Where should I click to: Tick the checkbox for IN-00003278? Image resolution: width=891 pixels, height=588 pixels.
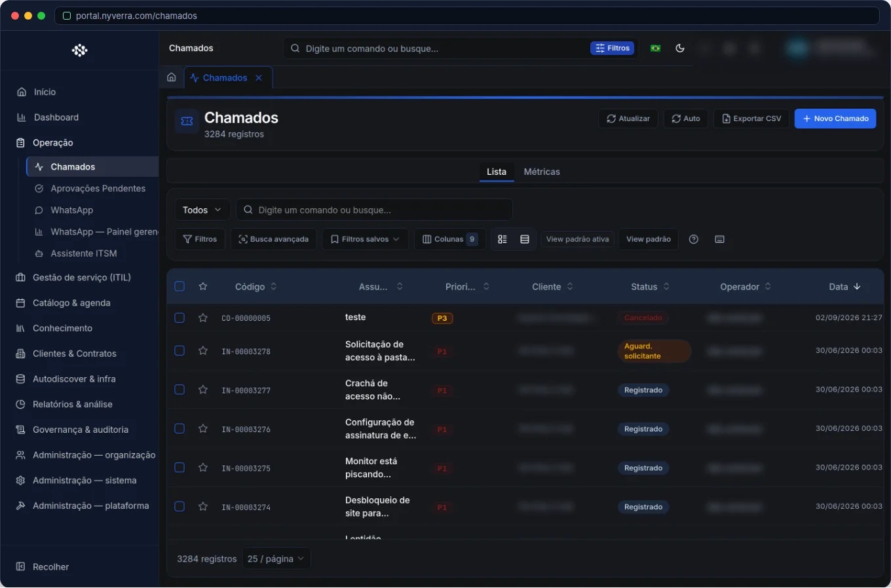180,351
